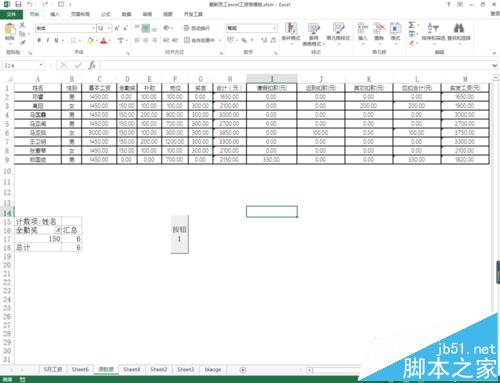Collapse the ribbon using the arrow
500x383 pixels.
click(x=494, y=53)
